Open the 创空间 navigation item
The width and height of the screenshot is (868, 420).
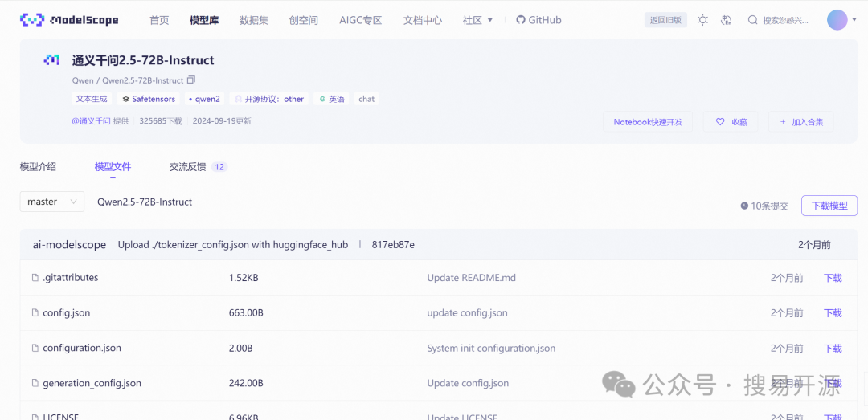pyautogui.click(x=303, y=20)
